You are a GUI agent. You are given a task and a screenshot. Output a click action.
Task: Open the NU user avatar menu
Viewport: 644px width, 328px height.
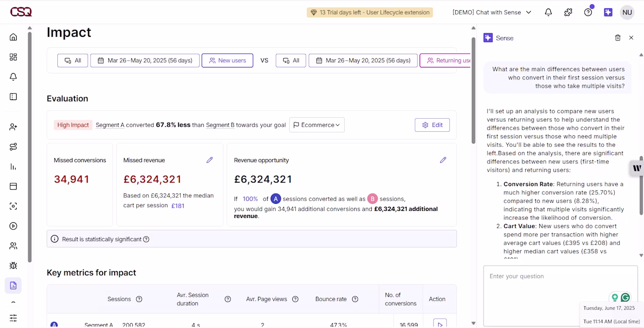point(627,12)
